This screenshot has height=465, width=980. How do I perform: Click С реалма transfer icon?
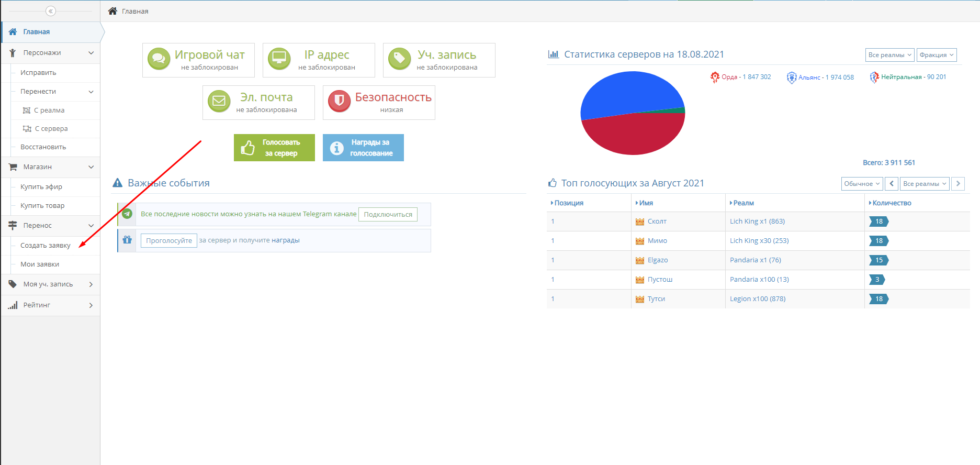pyautogui.click(x=27, y=110)
